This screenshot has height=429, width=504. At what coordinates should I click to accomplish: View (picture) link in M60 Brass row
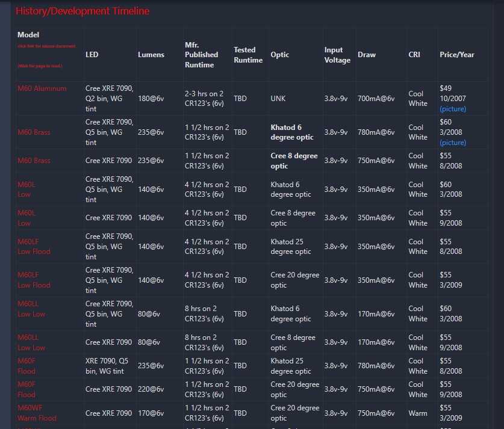[x=453, y=143]
